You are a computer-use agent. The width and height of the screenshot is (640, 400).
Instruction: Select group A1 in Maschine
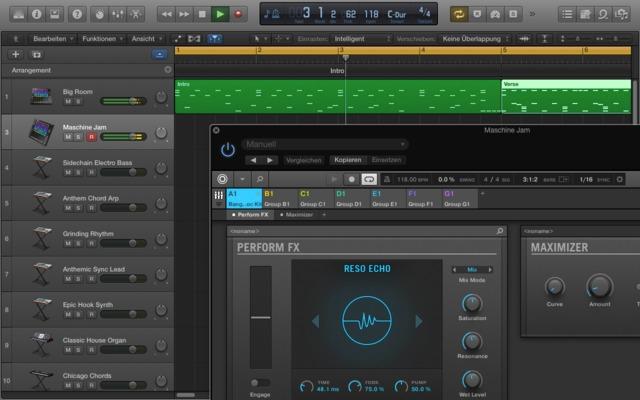(244, 198)
